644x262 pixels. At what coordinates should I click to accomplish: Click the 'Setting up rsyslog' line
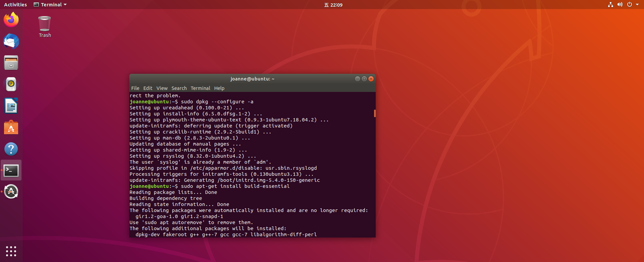pos(193,156)
